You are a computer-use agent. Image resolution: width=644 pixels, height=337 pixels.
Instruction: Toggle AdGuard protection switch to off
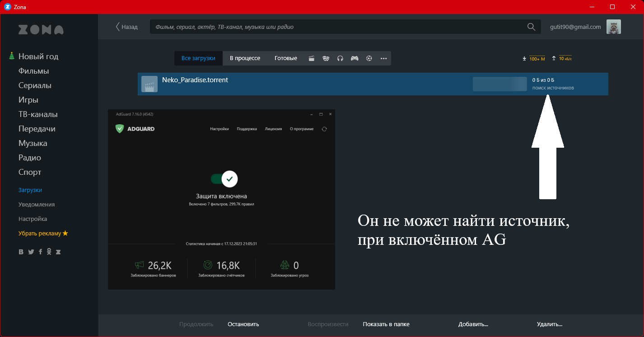pyautogui.click(x=221, y=179)
